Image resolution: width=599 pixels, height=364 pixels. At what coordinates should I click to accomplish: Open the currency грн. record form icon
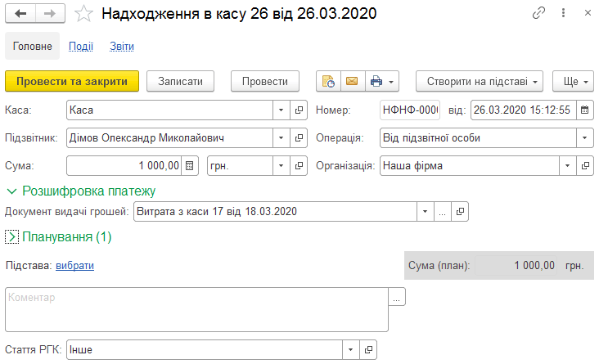[x=299, y=166]
